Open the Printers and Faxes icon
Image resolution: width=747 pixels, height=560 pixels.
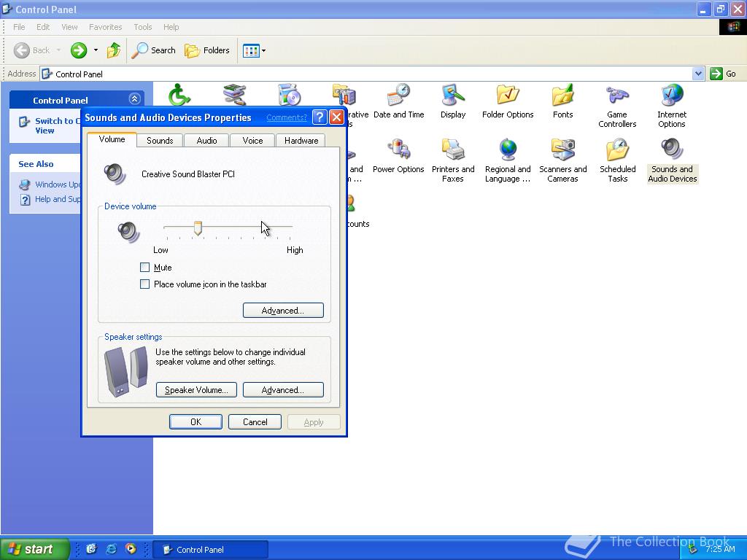pyautogui.click(x=452, y=160)
